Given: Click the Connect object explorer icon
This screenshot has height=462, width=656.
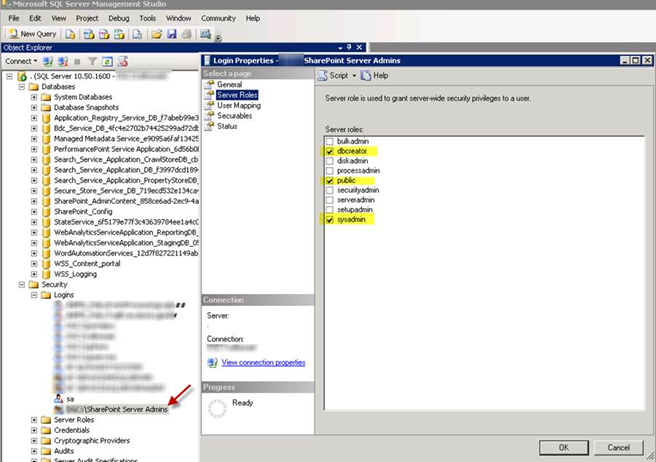Looking at the screenshot, I should pos(48,62).
